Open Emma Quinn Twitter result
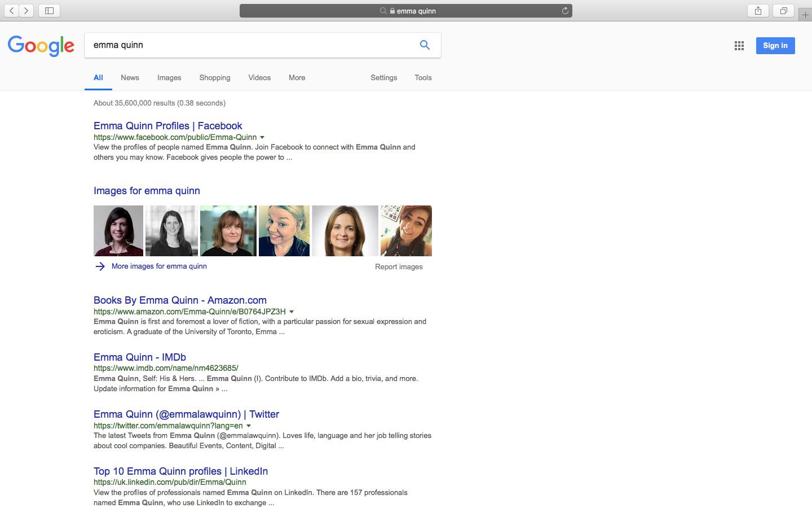This screenshot has width=812, height=508. pos(186,414)
